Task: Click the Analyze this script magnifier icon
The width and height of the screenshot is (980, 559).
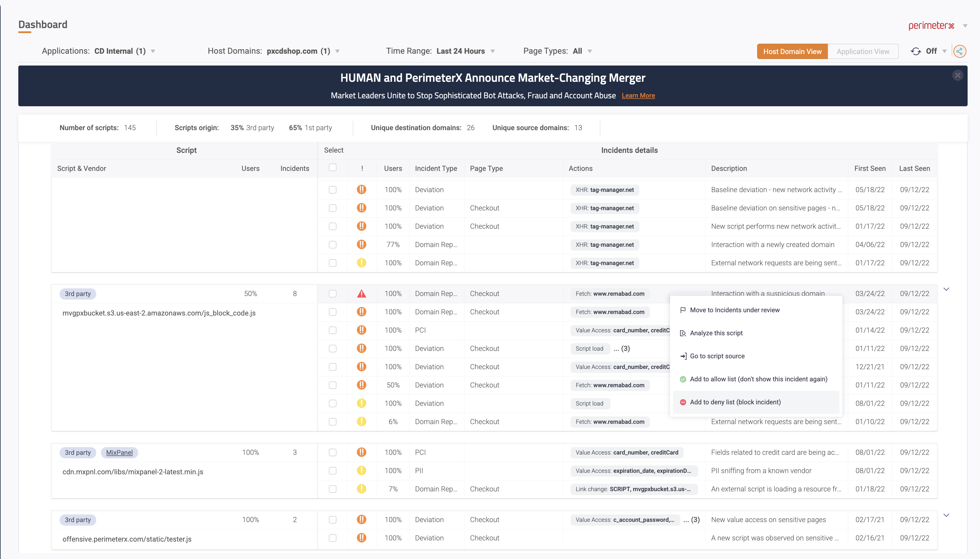Action: 683,333
